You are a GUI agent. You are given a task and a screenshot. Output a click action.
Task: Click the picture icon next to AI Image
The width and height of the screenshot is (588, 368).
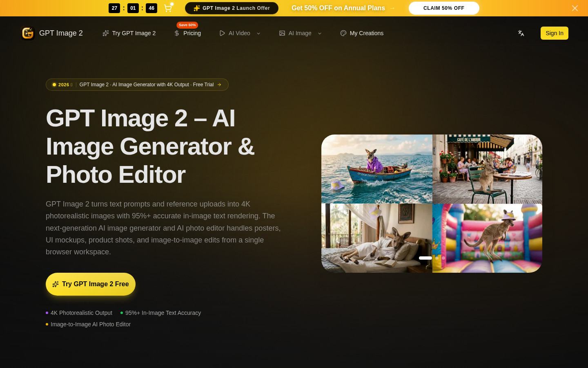282,33
